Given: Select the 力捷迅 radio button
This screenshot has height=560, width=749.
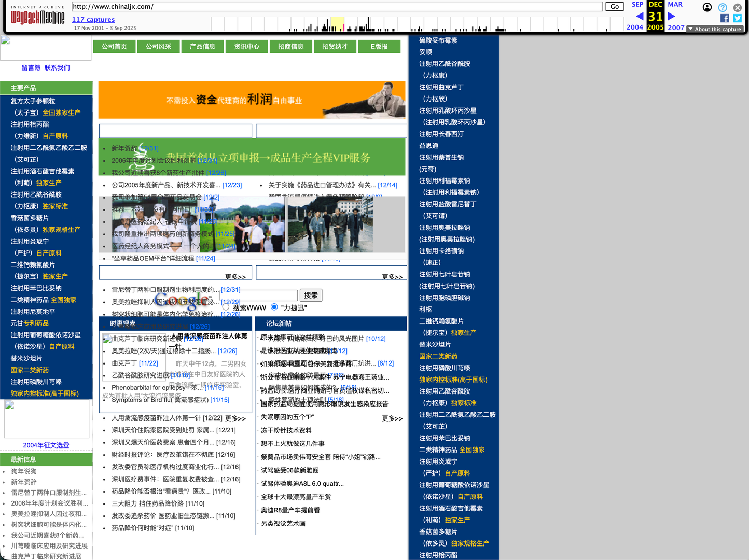Looking at the screenshot, I should [x=274, y=307].
